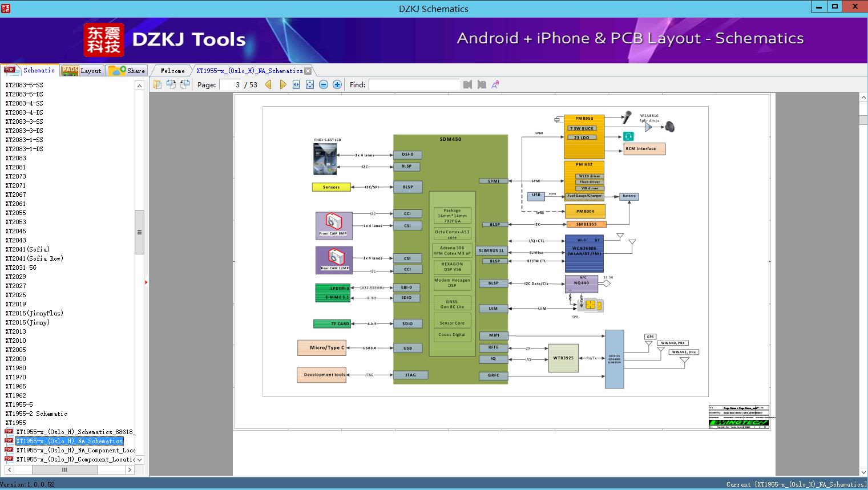
Task: Switch to the PADS Layout tab
Action: point(82,71)
